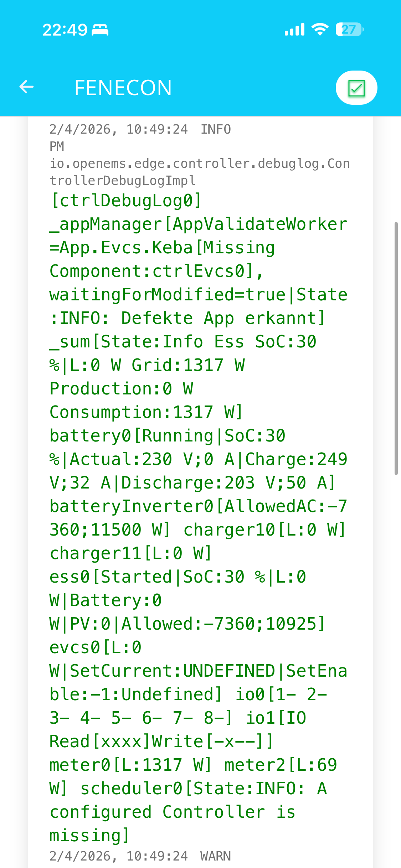Image resolution: width=401 pixels, height=868 pixels.
Task: Tap the cellular signal bars icon
Action: coord(294,30)
